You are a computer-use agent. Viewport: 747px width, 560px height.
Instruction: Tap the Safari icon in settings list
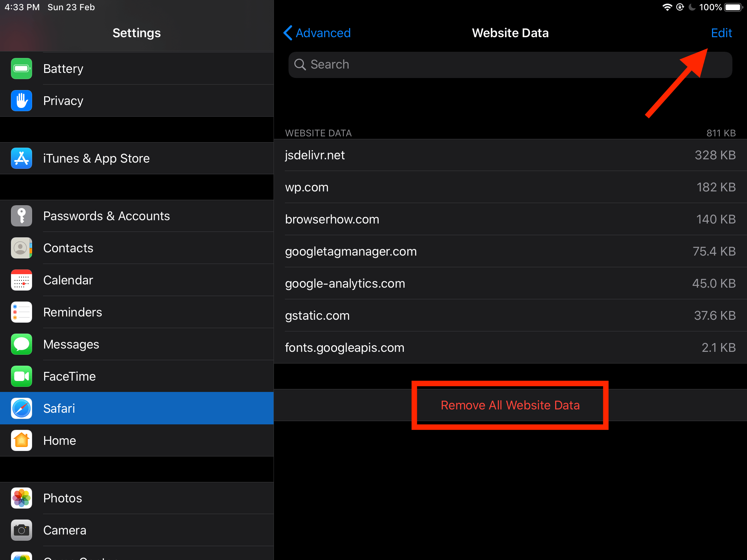tap(21, 408)
